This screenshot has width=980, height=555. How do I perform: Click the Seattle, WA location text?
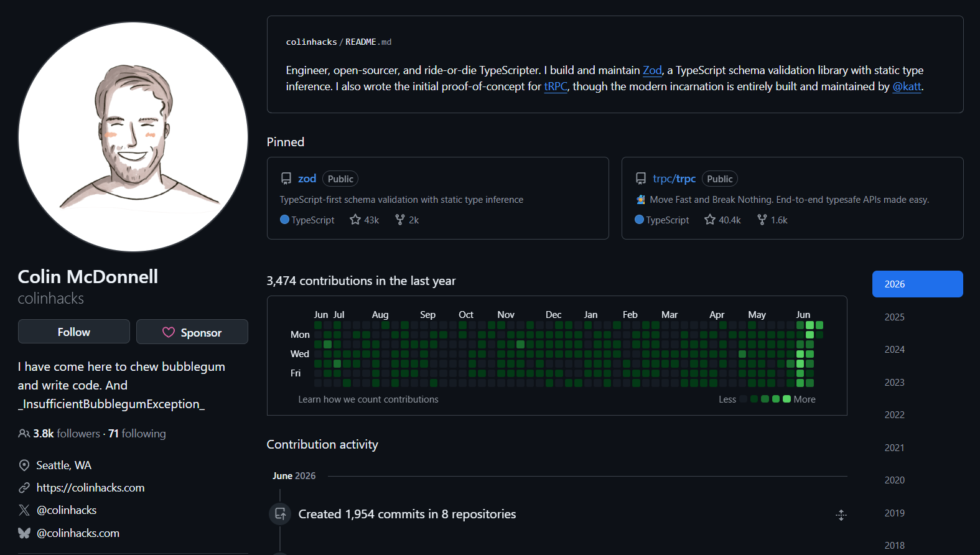pyautogui.click(x=63, y=465)
